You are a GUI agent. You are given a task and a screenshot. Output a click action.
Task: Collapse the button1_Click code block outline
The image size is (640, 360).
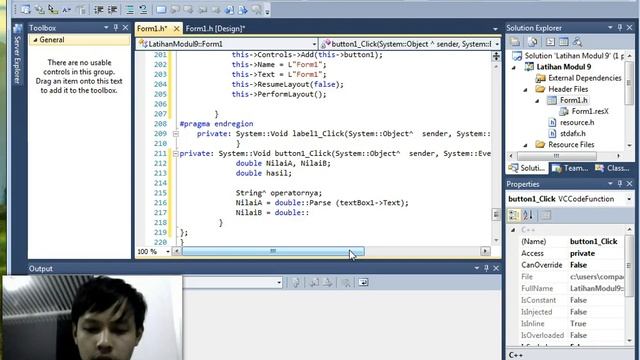[x=176, y=154]
